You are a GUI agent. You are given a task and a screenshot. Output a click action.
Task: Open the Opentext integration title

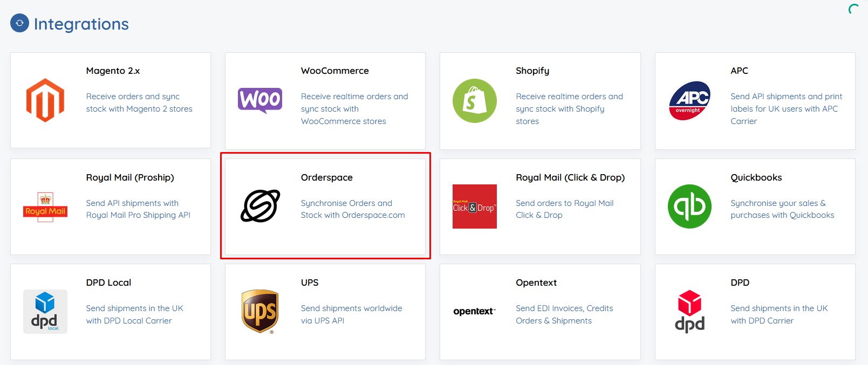tap(536, 283)
